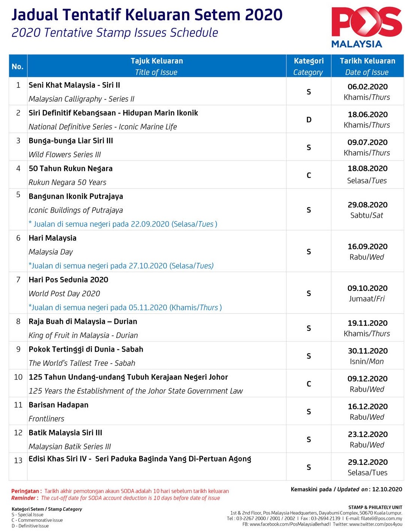Click the 'Kategori' column header
409x532 pixels.
(x=308, y=61)
